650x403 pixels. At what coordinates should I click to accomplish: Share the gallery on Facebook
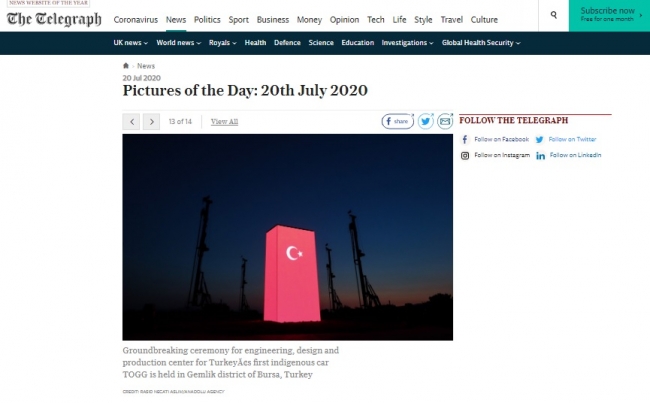click(398, 121)
